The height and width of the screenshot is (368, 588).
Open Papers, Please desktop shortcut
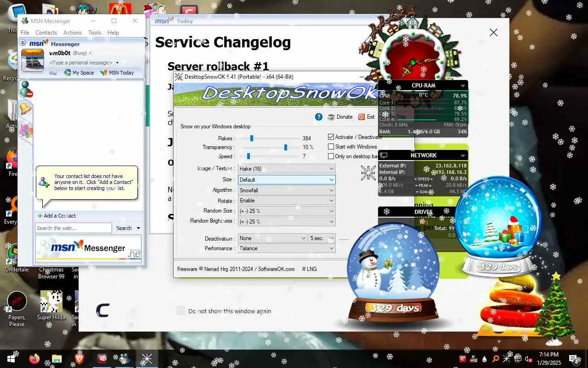(17, 309)
